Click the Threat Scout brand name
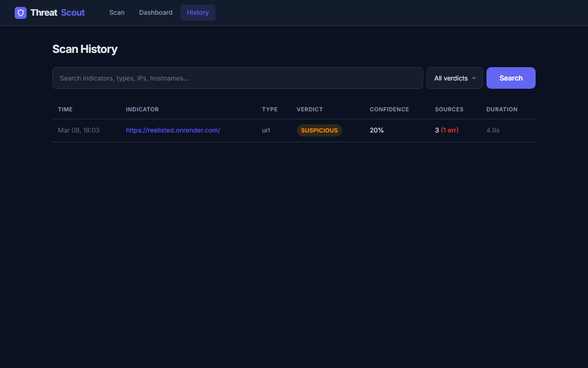The width and height of the screenshot is (588, 368). pos(57,13)
